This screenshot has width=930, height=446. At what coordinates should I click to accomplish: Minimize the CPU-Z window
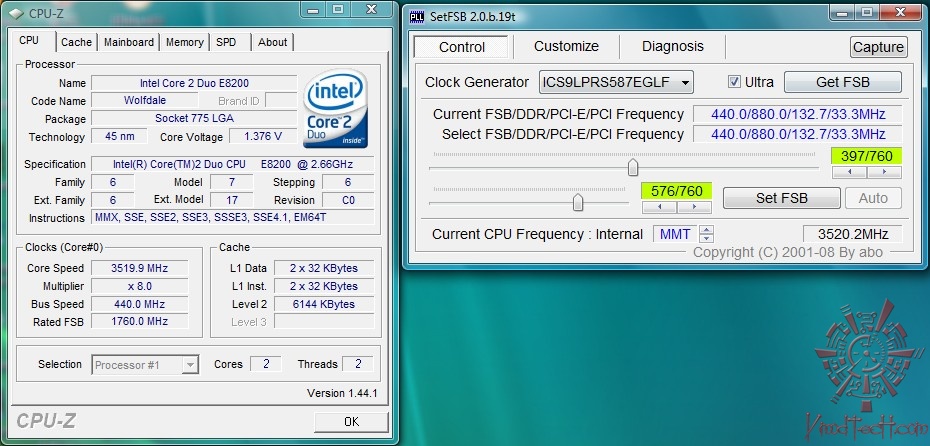pyautogui.click(x=314, y=9)
